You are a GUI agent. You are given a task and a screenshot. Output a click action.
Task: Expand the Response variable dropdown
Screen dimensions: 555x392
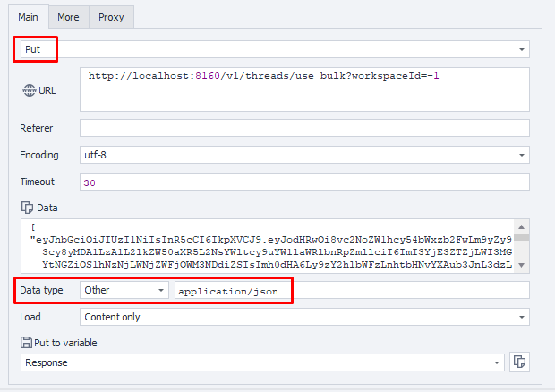497,362
